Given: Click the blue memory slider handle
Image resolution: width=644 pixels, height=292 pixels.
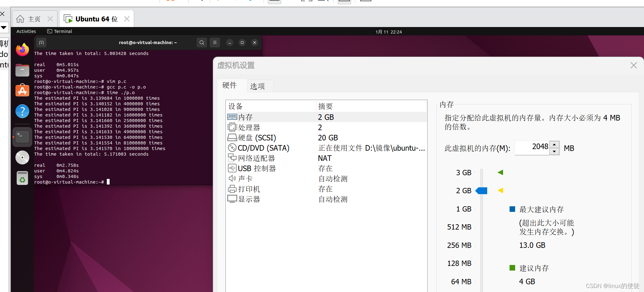Looking at the screenshot, I should (x=481, y=191).
